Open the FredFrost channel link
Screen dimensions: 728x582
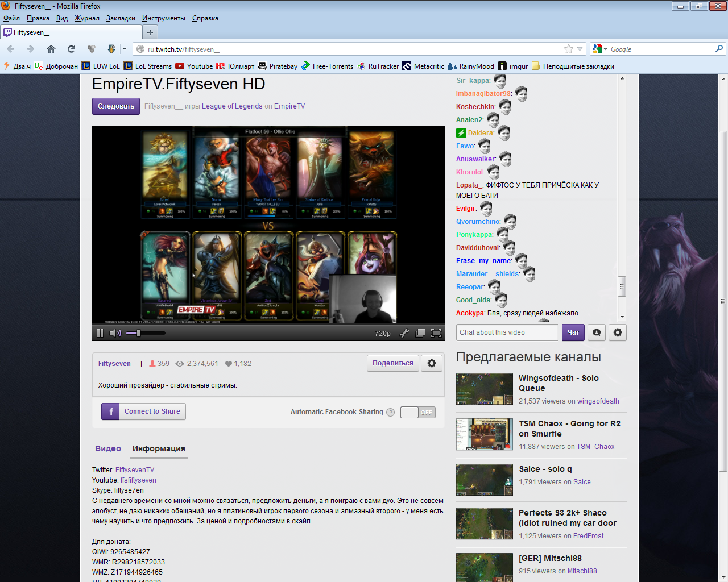[x=589, y=536]
